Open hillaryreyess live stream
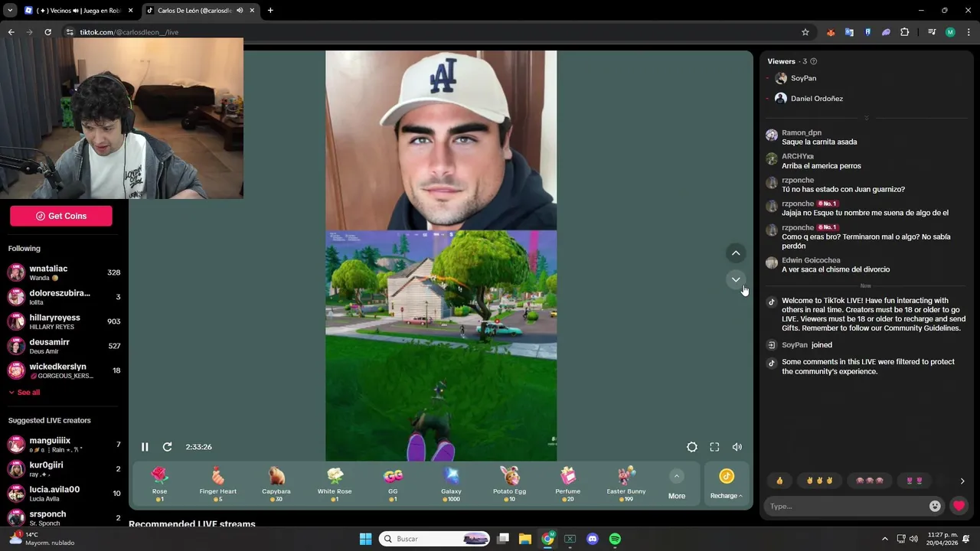Image resolution: width=980 pixels, height=551 pixels. tap(64, 321)
